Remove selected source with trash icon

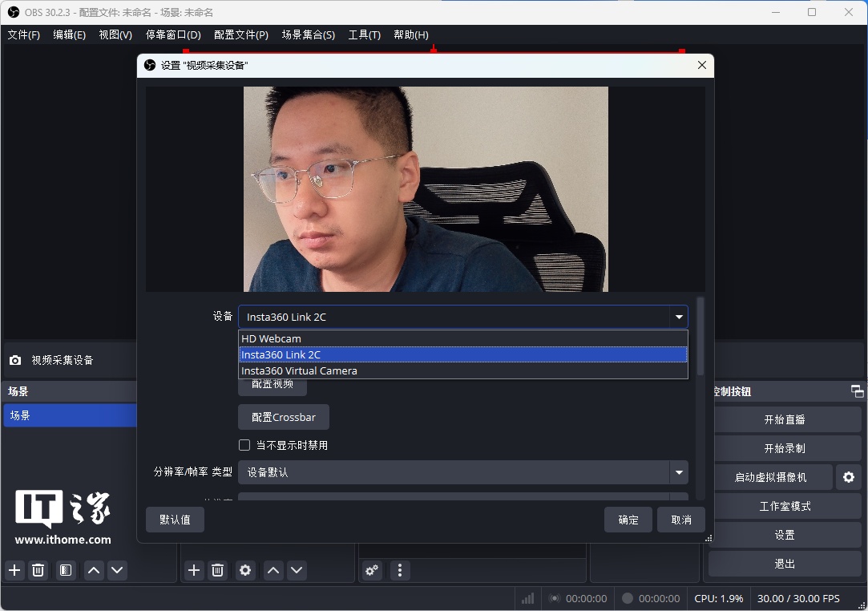217,570
